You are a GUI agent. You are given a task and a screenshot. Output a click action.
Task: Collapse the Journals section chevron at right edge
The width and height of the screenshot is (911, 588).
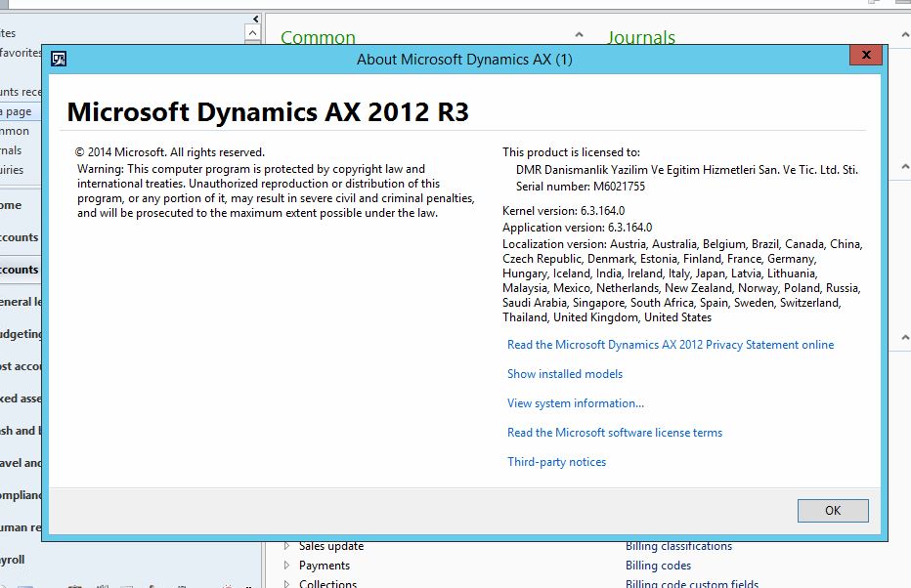[905, 35]
